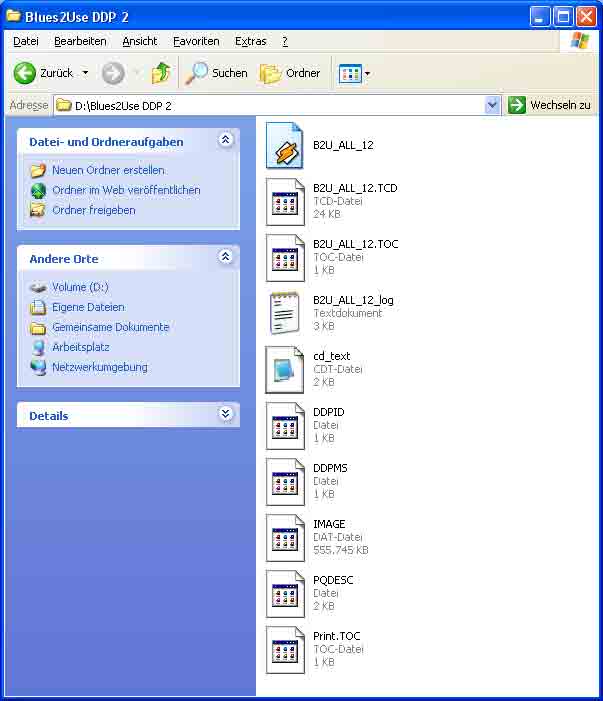The image size is (603, 701).
Task: Select the B2U_ALL_12_log text document icon
Action: click(284, 313)
